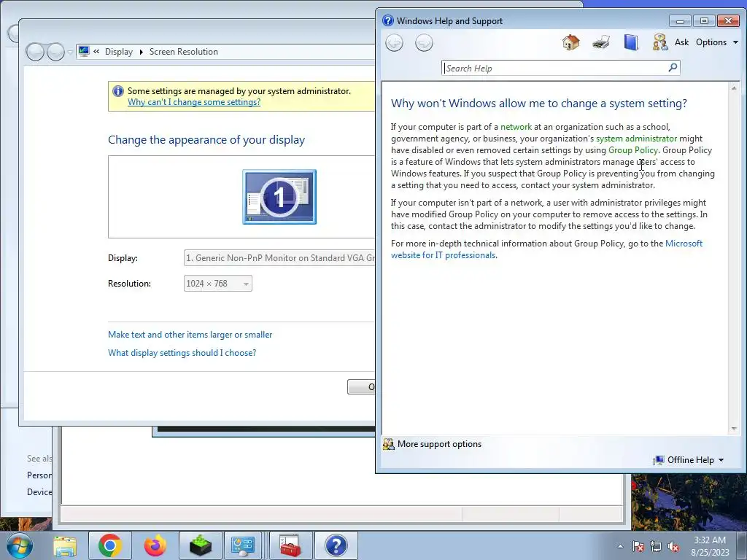Screen dimensions: 747x560
Task: Open "Why can't I change some settings?" link
Action: (x=194, y=102)
